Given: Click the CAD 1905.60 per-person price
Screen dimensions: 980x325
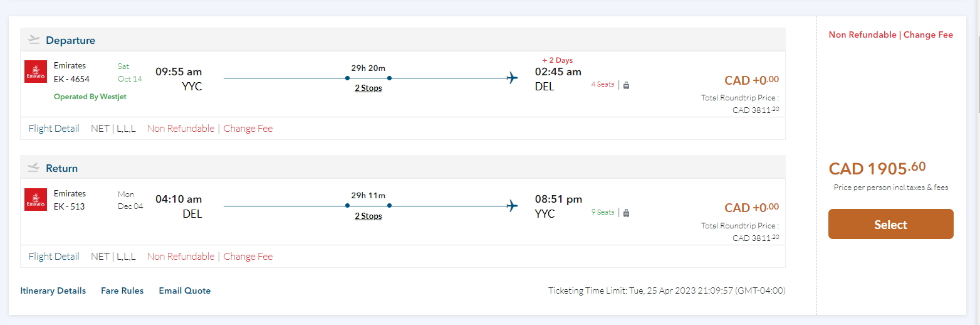Looking at the screenshot, I should coord(877,169).
